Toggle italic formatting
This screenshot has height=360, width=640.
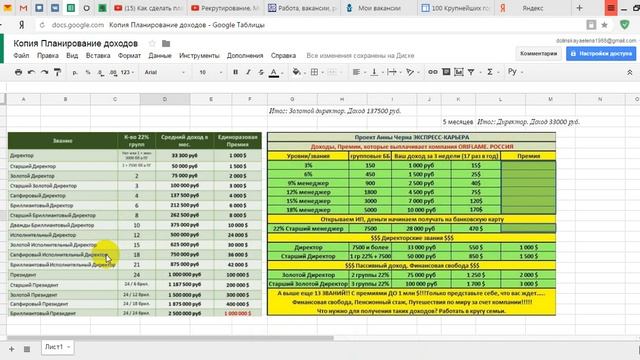point(248,72)
